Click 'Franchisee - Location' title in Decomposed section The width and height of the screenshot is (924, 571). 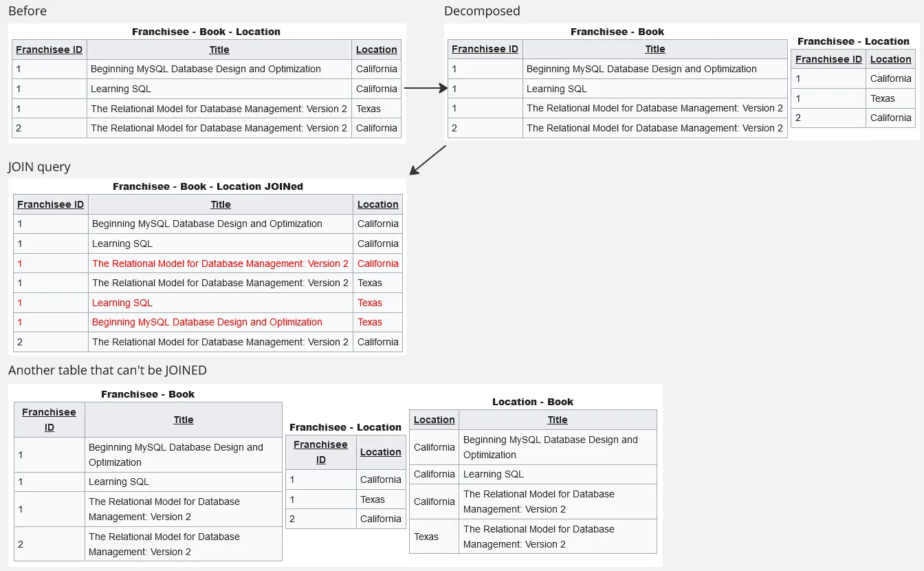point(853,41)
